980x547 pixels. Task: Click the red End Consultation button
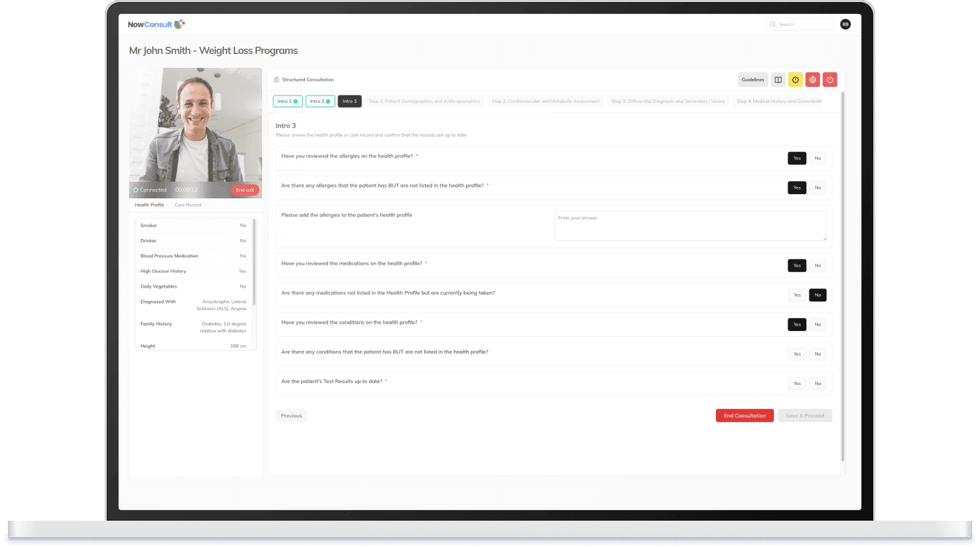click(x=744, y=416)
